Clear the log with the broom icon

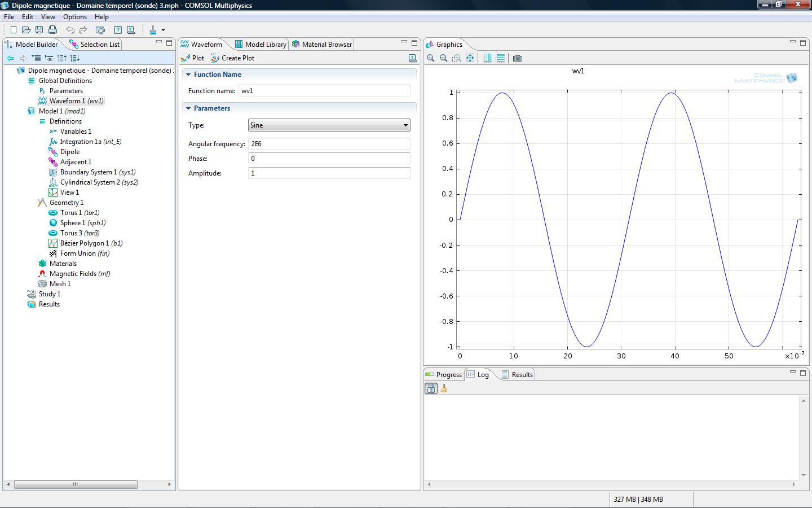(444, 388)
